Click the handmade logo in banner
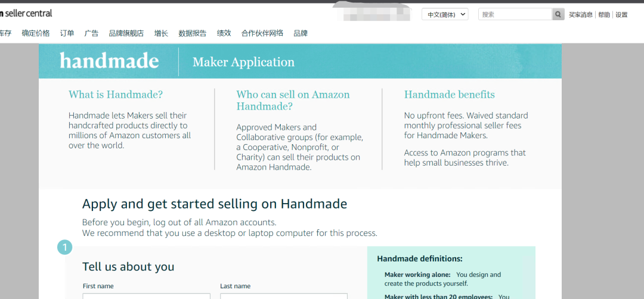The height and width of the screenshot is (299, 644). [x=109, y=61]
